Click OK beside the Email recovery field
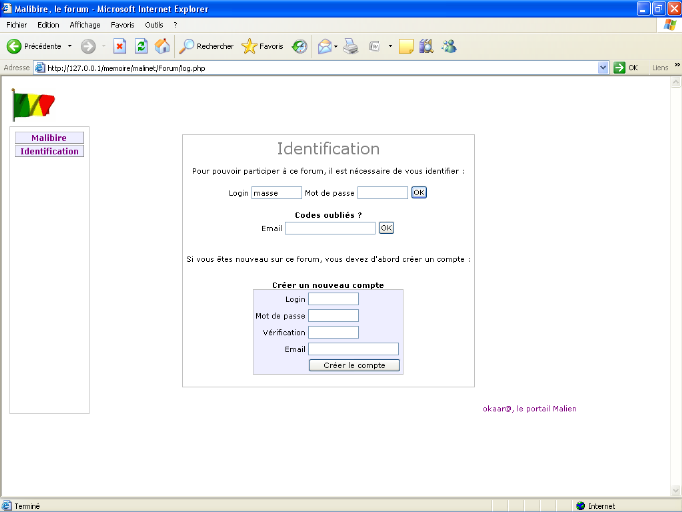 (x=386, y=228)
